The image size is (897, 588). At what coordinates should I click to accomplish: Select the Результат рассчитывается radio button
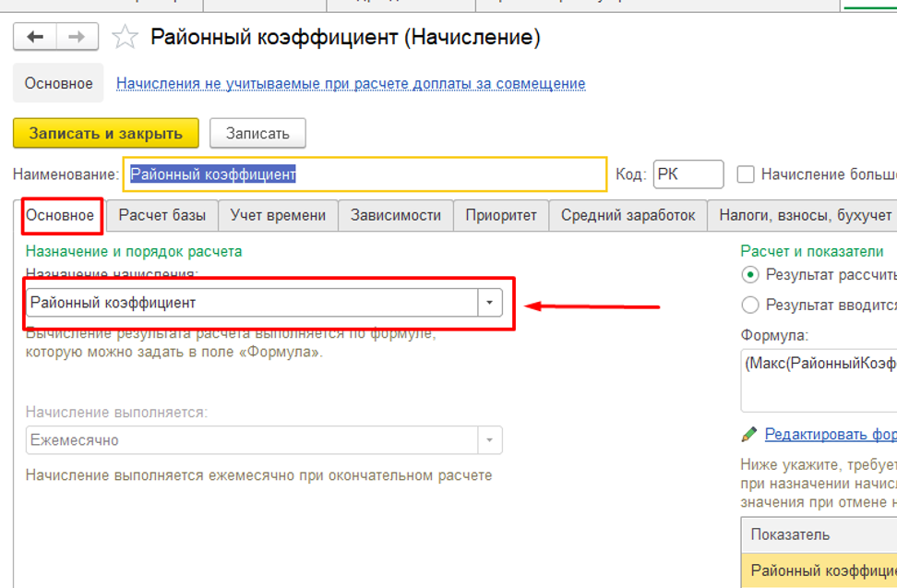[x=750, y=274]
